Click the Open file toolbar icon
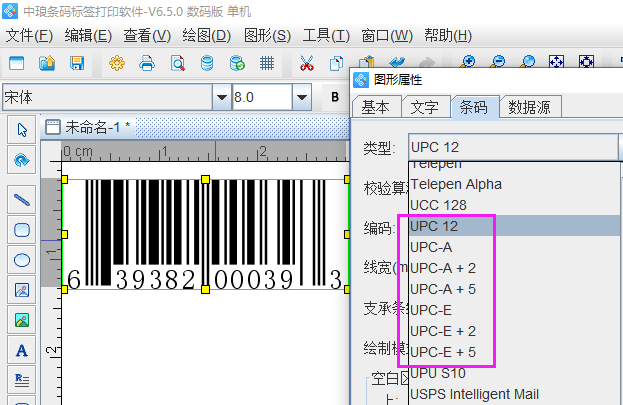The width and height of the screenshot is (623, 405). pyautogui.click(x=47, y=63)
